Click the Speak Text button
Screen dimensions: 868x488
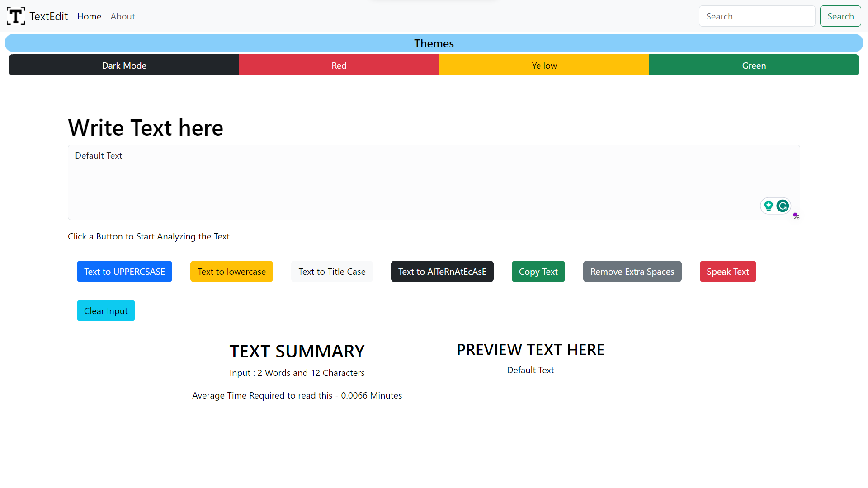[x=727, y=271]
